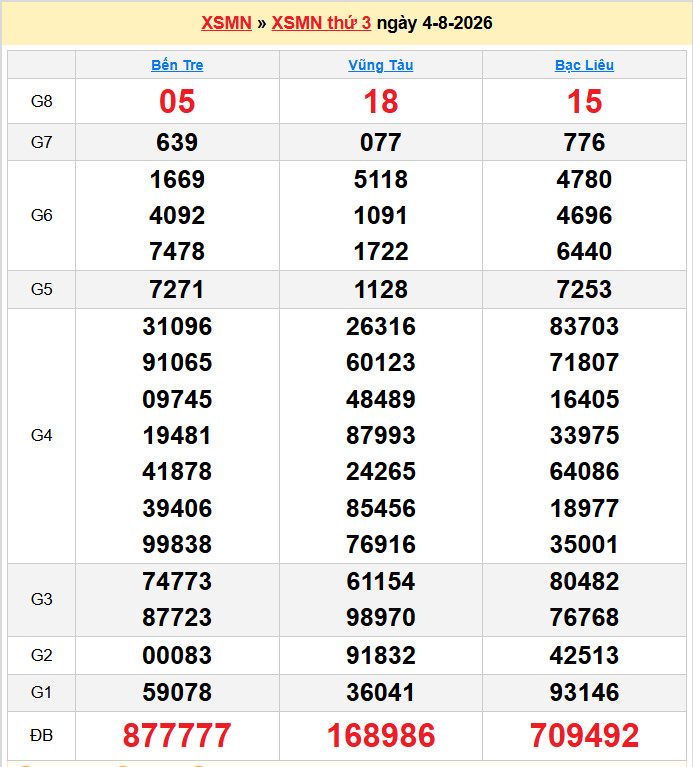Select G4 number 09745

[177, 399]
